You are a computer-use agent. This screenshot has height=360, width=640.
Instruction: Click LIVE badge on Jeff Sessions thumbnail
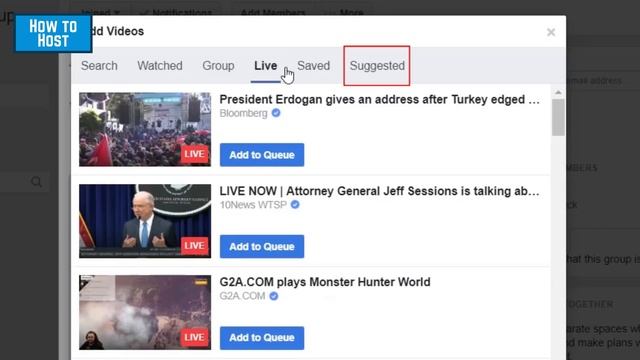click(194, 245)
